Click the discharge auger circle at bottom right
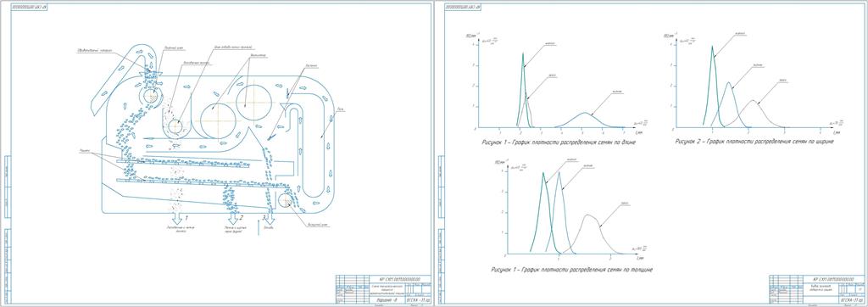868x307 pixels. click(x=287, y=201)
